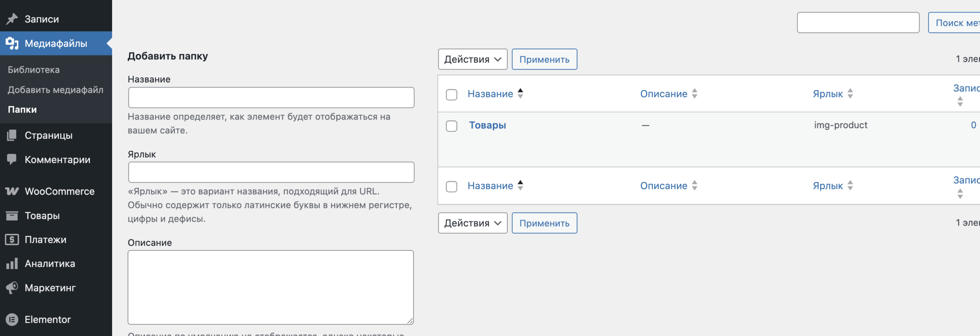Sort by the top Ярлык column header
This screenshot has height=336, width=980.
click(828, 94)
